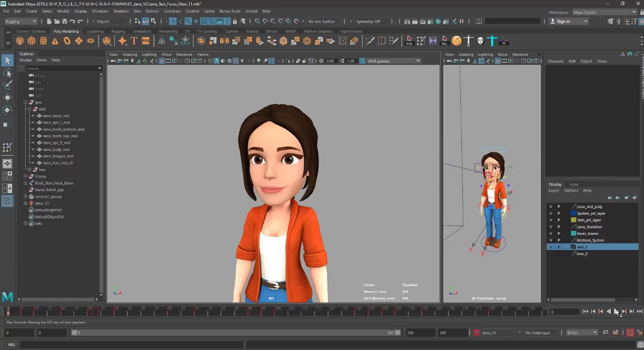The image size is (644, 350).
Task: Toggle visibility of the faces_bones layer
Action: (x=550, y=233)
